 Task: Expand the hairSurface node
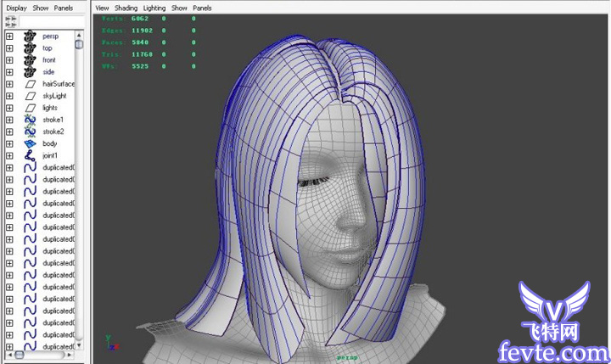tap(9, 84)
